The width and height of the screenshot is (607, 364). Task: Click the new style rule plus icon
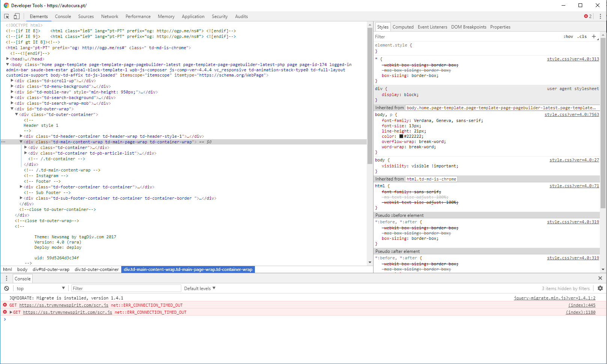594,36
